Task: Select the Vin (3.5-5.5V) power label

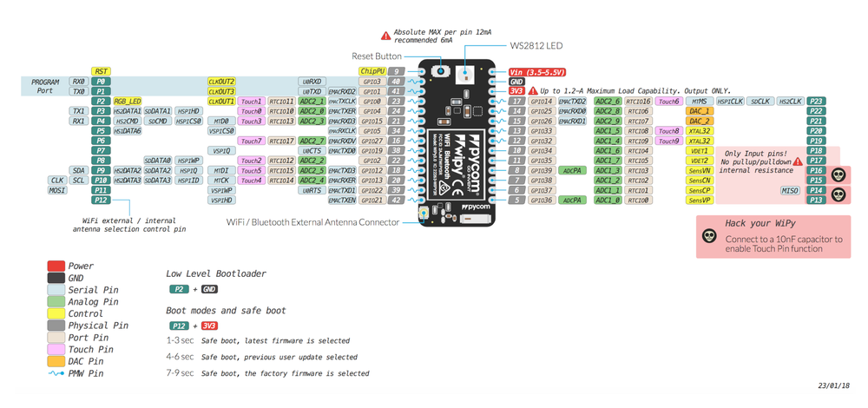Action: pos(537,71)
